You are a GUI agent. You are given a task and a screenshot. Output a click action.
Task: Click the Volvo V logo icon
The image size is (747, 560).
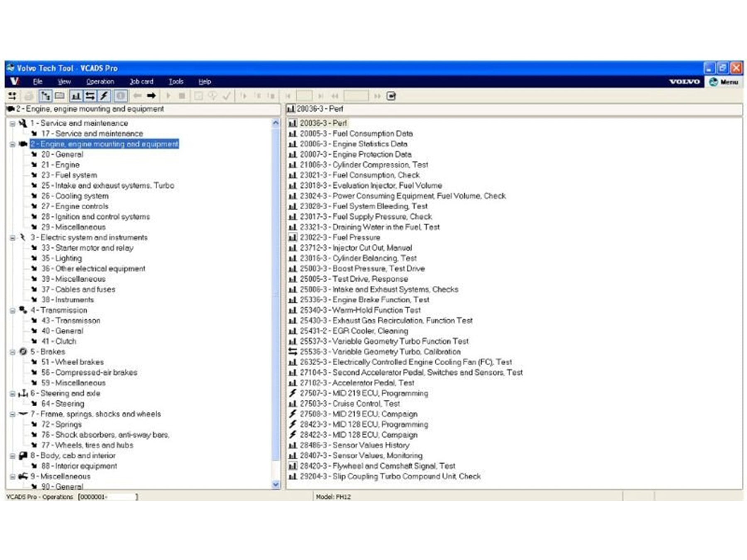15,81
